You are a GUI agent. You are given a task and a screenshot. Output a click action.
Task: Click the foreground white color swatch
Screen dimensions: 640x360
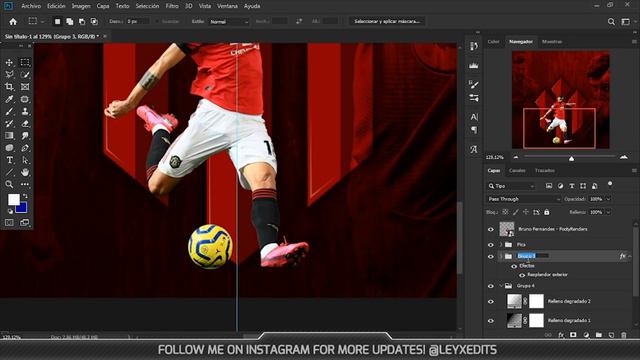tap(13, 199)
